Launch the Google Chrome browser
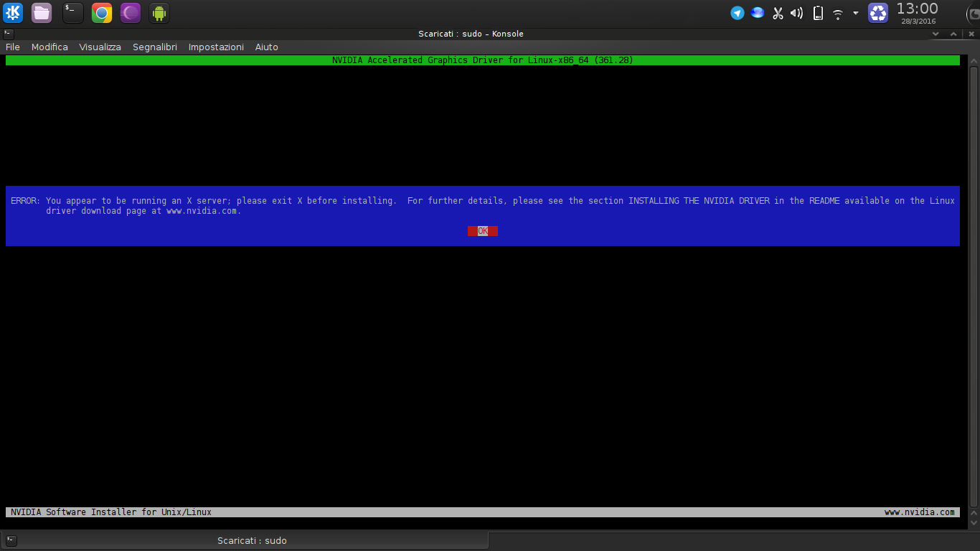The height and width of the screenshot is (551, 980). [102, 13]
